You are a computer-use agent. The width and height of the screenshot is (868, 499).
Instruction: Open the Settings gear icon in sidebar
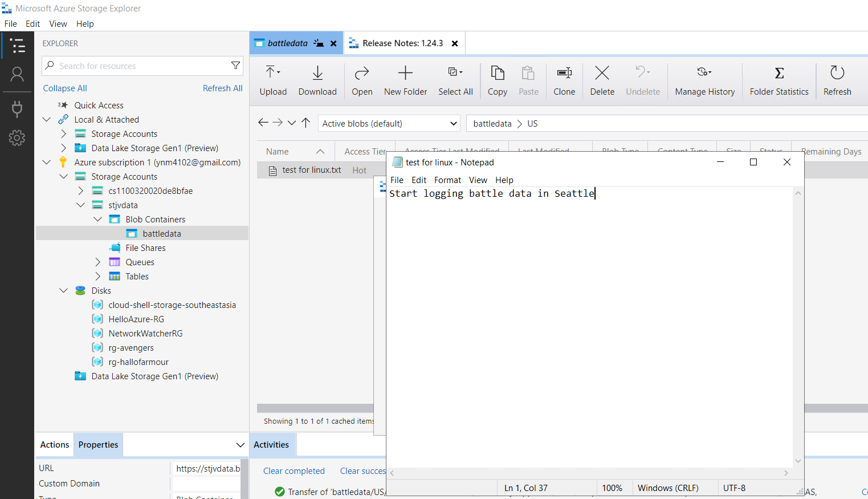(17, 137)
